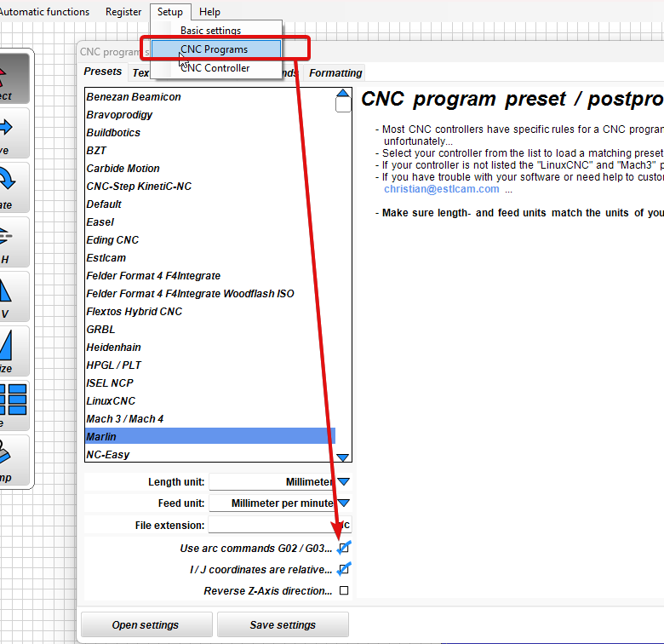Image resolution: width=664 pixels, height=644 pixels.
Task: Expand the Feed unit dropdown
Action: [x=343, y=503]
